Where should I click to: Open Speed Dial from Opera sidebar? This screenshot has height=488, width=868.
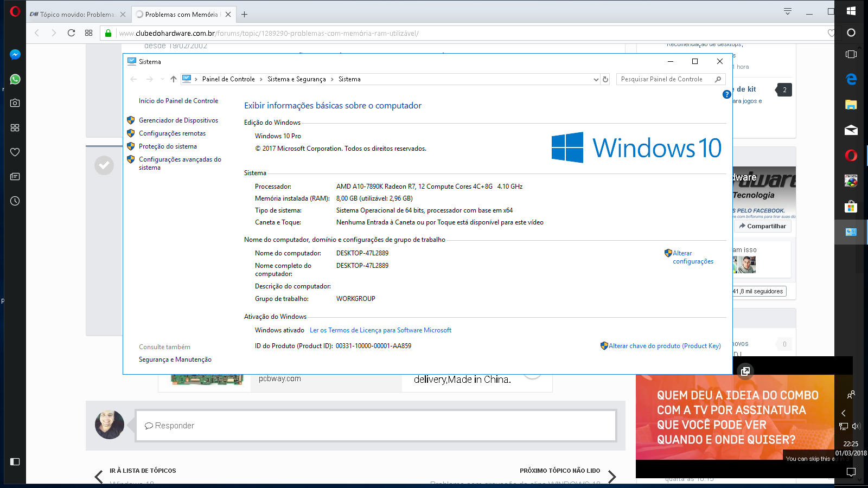click(x=15, y=127)
